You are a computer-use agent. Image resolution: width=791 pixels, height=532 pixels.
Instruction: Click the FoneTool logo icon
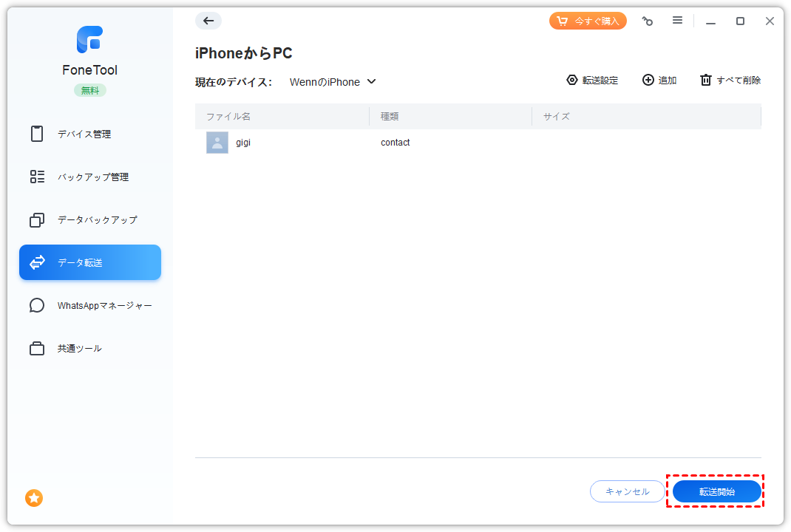pyautogui.click(x=89, y=40)
